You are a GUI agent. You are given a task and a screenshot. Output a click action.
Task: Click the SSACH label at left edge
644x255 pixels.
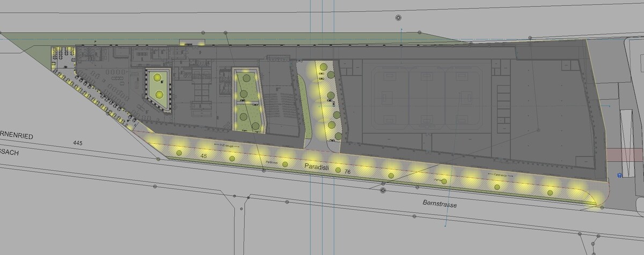pos(9,153)
